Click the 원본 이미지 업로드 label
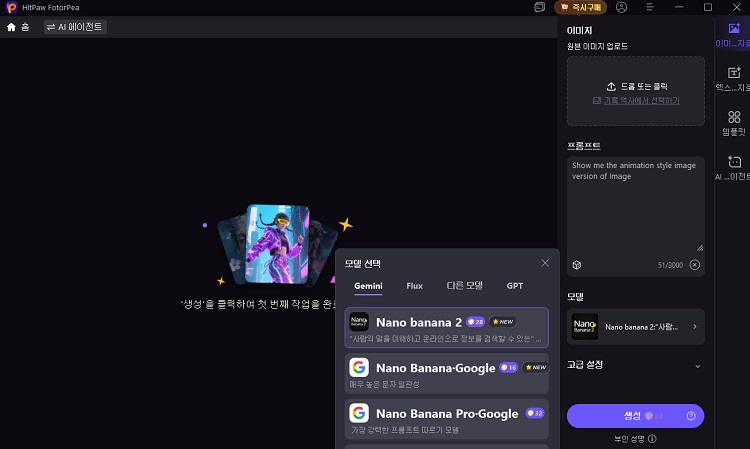Viewport: 750px width, 449px height. coord(597,46)
